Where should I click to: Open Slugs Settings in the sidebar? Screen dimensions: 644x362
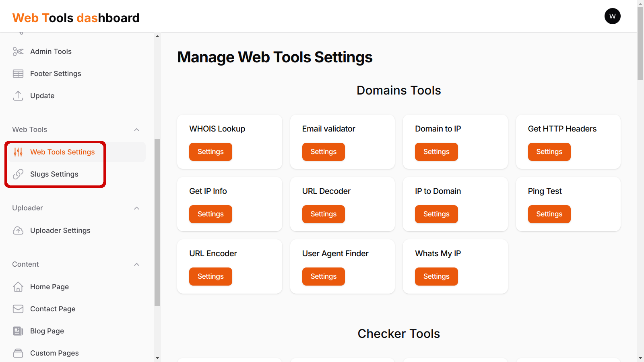tap(54, 174)
